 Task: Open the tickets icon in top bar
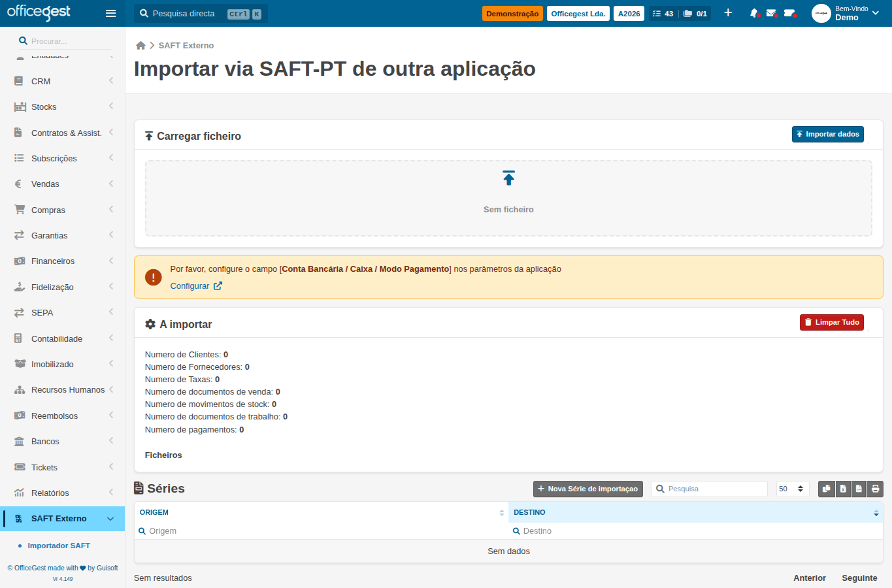point(789,13)
